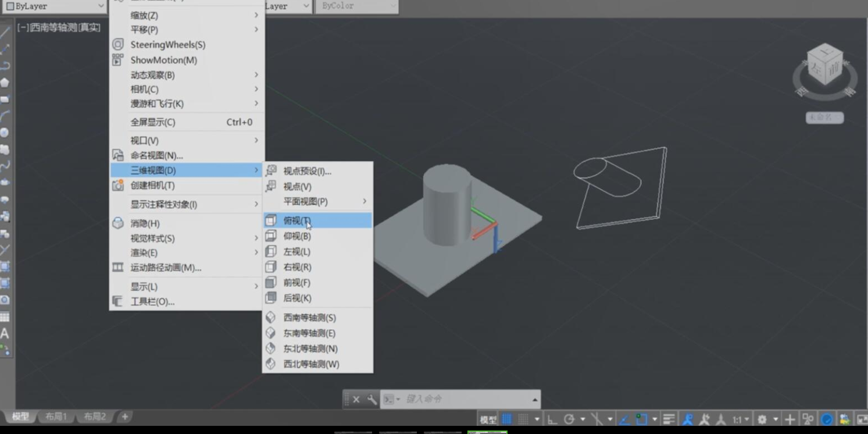Expand the Viewports (视口) submenu
The image size is (868, 434).
coord(187,140)
